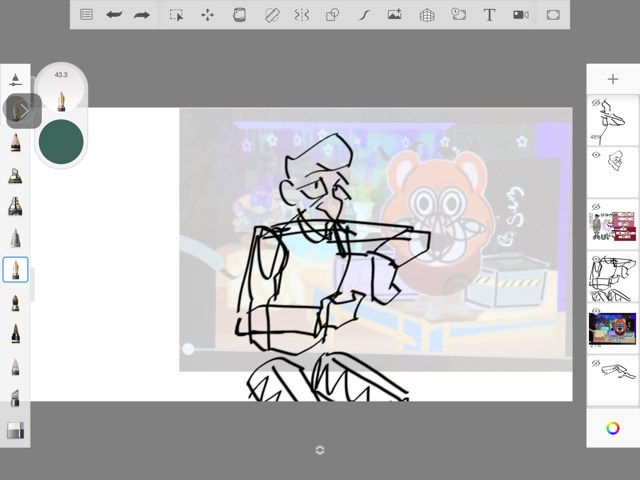Show the hidden bottom sketch layer
Viewport: 640px width, 480px height.
596,363
